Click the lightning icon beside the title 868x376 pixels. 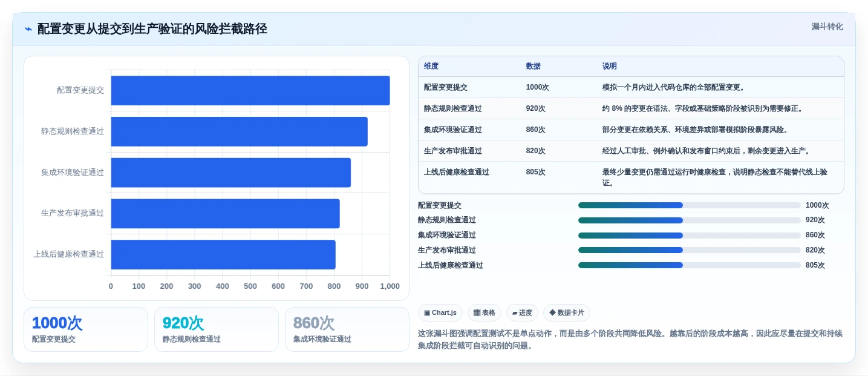[x=28, y=29]
